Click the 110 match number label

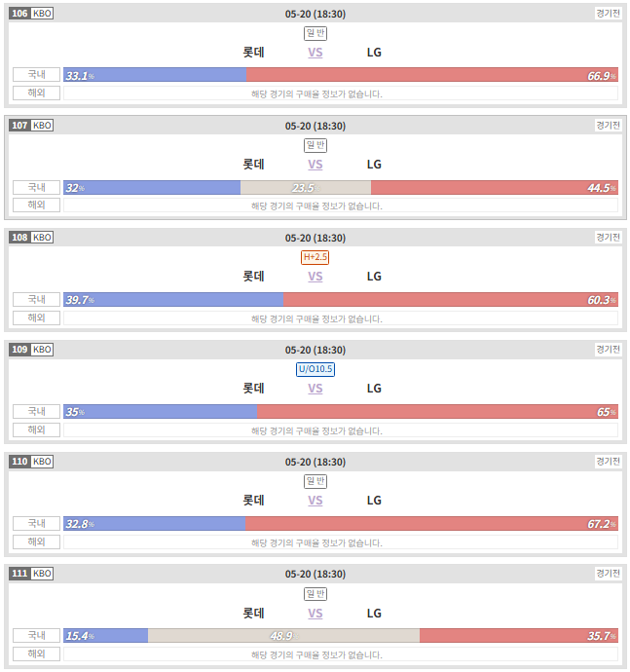click(19, 462)
